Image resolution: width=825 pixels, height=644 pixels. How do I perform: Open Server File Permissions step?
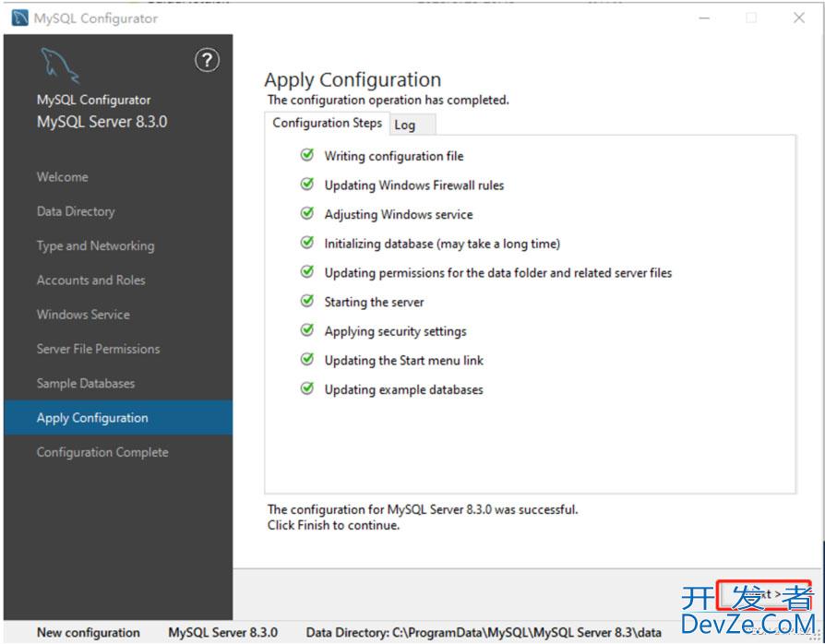pos(98,349)
